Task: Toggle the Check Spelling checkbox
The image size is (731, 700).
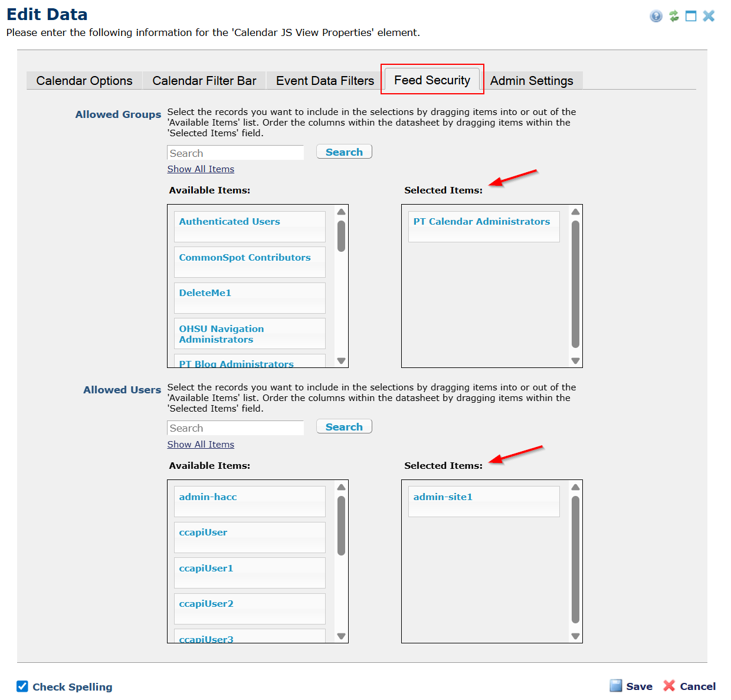Action: (22, 686)
